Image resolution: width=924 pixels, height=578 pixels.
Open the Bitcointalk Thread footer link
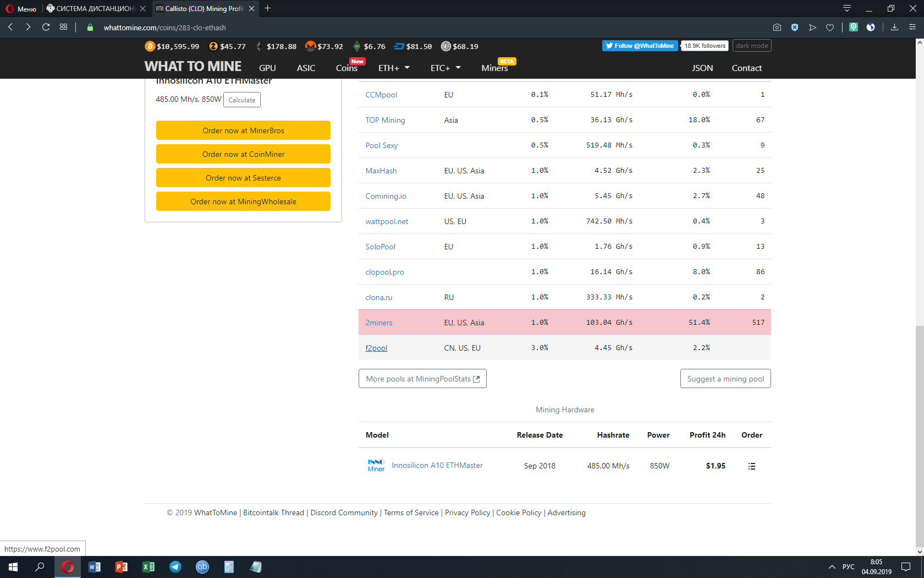(273, 512)
